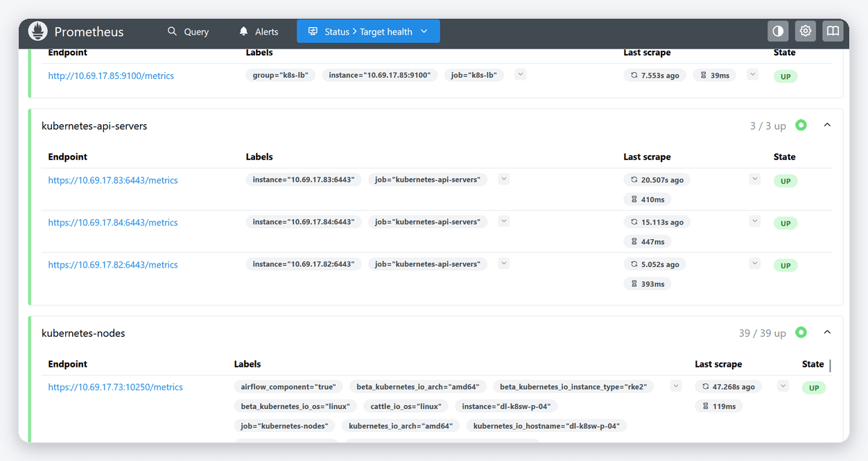Open the http://10.69.17.85:9100/metrics endpoint link
Viewport: 868px width, 461px height.
click(x=111, y=76)
